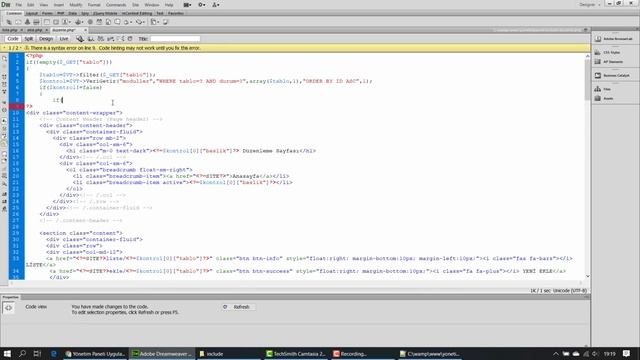Open the Site management dropdown icon
The image size is (640, 360).
point(216,5)
